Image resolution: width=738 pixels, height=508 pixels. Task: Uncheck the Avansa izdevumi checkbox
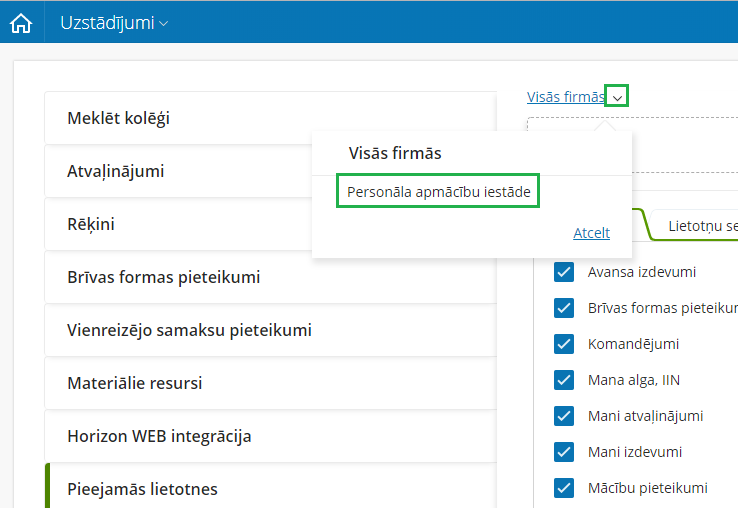[564, 272]
